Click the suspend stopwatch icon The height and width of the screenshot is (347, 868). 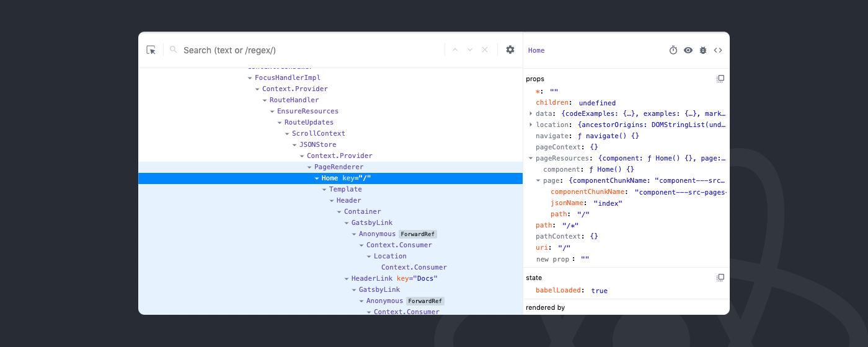tap(673, 51)
